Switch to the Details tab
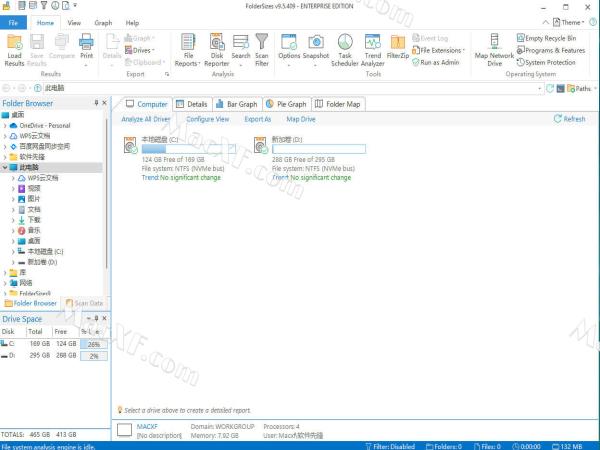Image resolution: width=600 pixels, height=450 pixels. point(192,104)
